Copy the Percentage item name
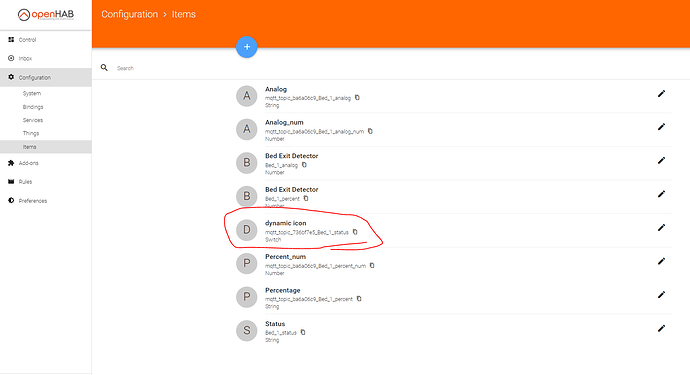 click(x=359, y=299)
